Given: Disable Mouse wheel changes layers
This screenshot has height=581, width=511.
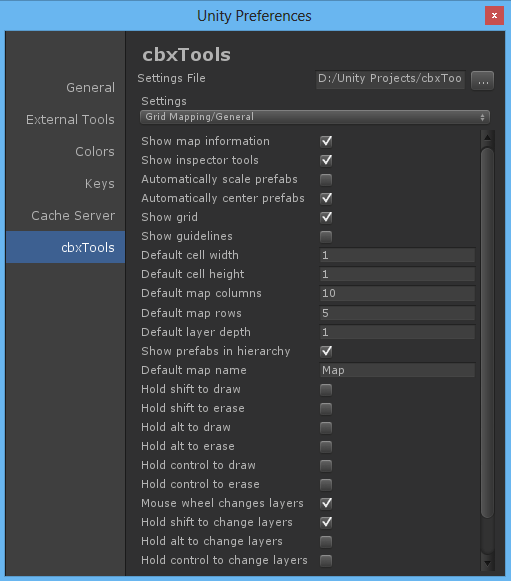Looking at the screenshot, I should coord(326,503).
